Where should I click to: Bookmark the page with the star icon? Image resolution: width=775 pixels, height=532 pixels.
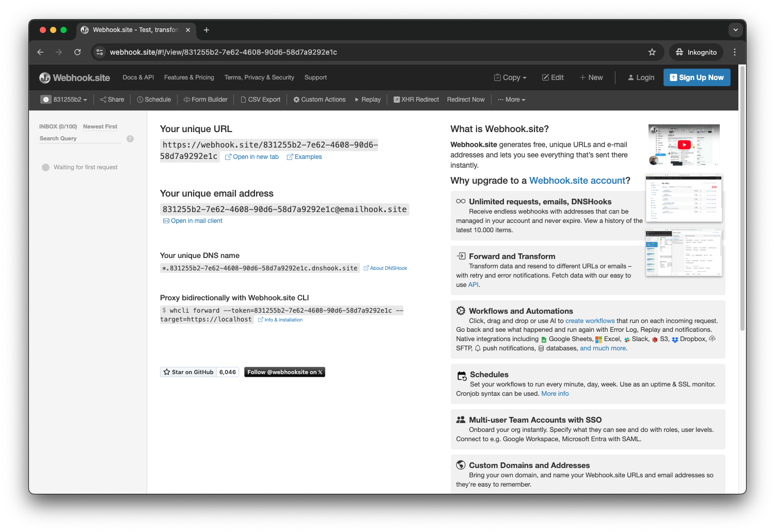tap(652, 52)
